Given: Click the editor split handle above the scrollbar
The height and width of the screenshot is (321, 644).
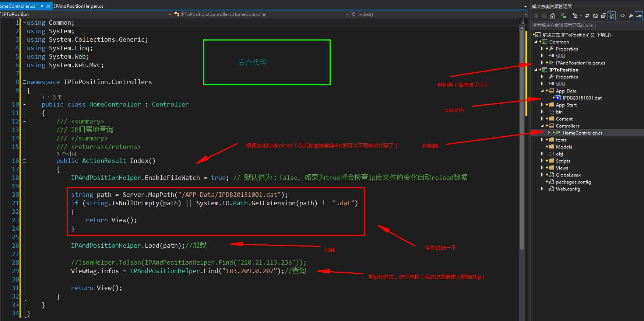Looking at the screenshot, I should (522, 21).
